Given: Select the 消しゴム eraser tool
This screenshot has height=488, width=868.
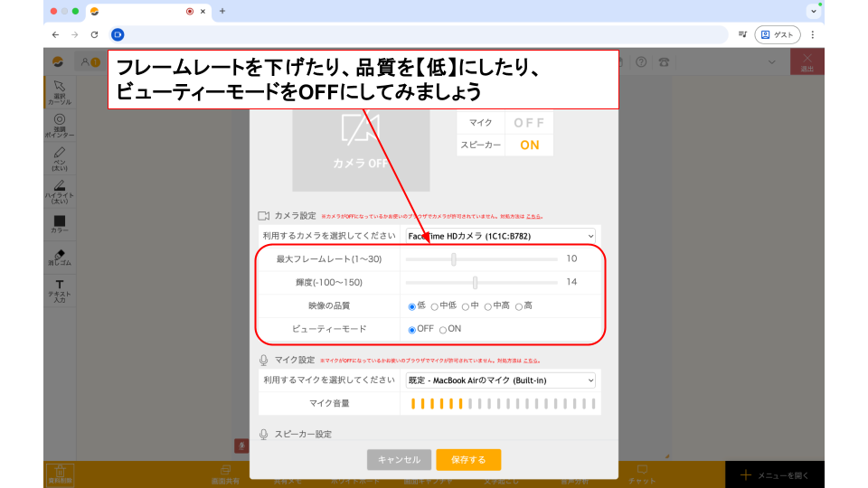Looking at the screenshot, I should [x=59, y=257].
